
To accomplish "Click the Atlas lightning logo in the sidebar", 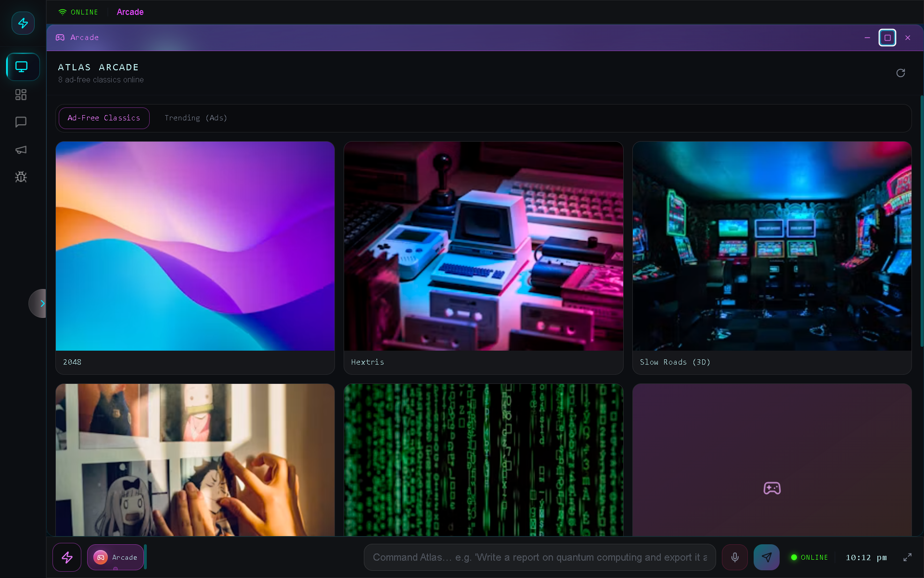I will pos(23,23).
